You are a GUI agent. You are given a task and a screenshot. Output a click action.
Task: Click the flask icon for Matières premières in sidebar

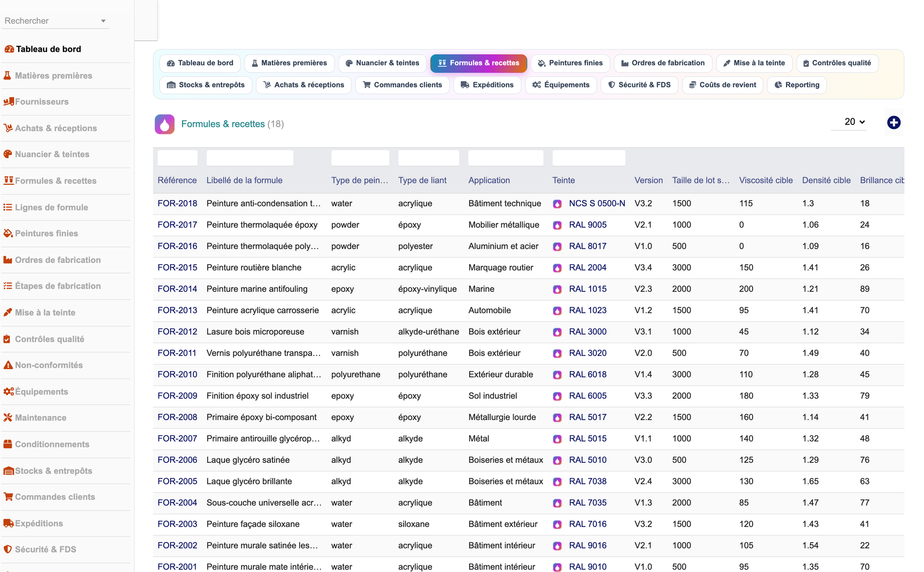[8, 75]
